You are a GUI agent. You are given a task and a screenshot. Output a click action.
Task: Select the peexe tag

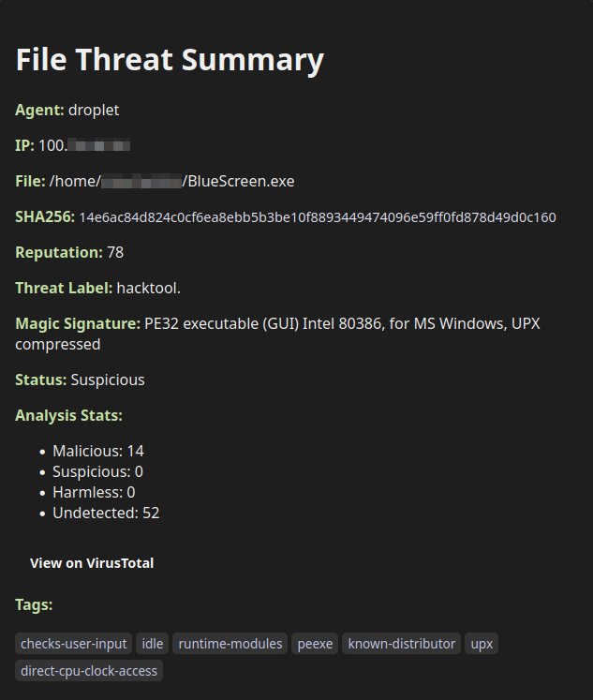click(315, 644)
